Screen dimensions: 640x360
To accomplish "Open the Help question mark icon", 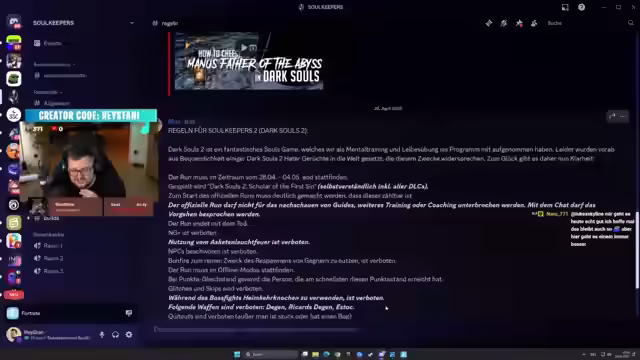I will 581,7.
